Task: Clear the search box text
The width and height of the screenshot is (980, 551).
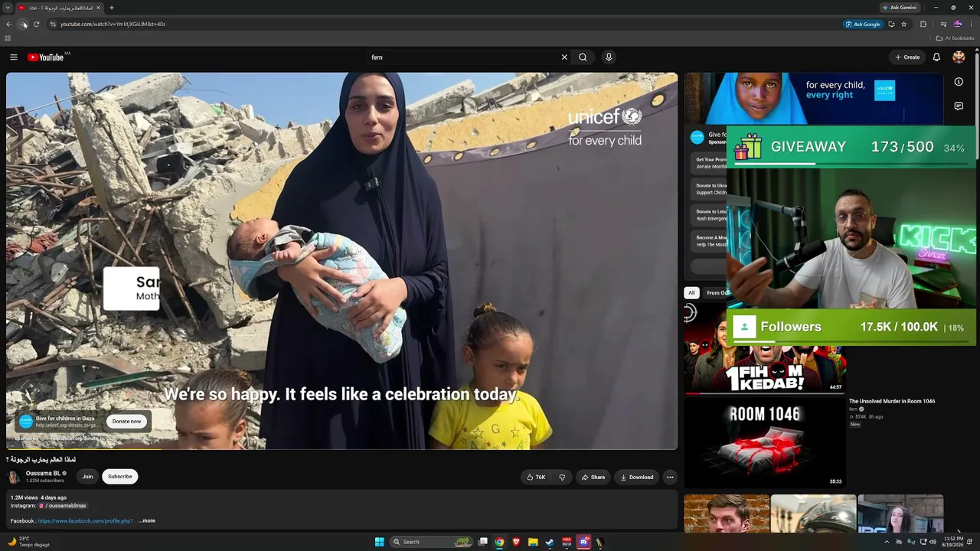Action: click(564, 57)
